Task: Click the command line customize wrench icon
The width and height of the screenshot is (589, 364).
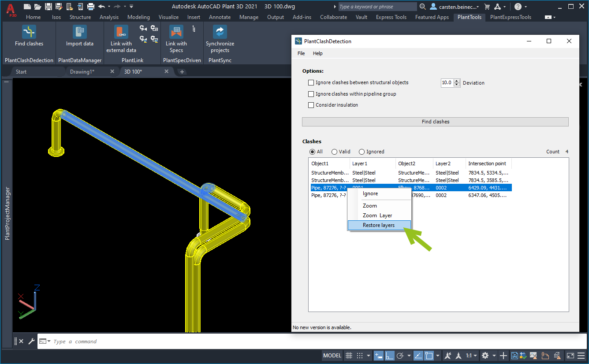Action: point(31,341)
